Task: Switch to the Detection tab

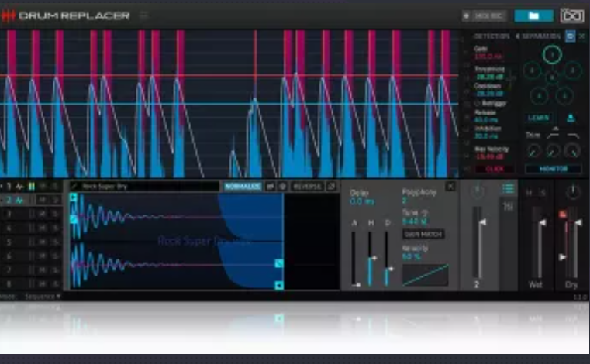Action: pyautogui.click(x=492, y=36)
